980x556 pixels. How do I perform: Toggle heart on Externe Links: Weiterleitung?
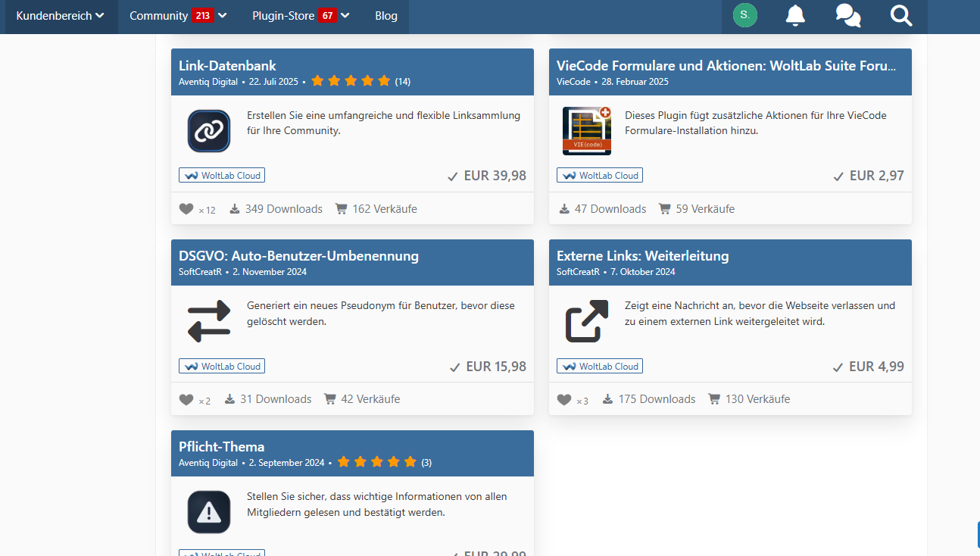pyautogui.click(x=564, y=399)
